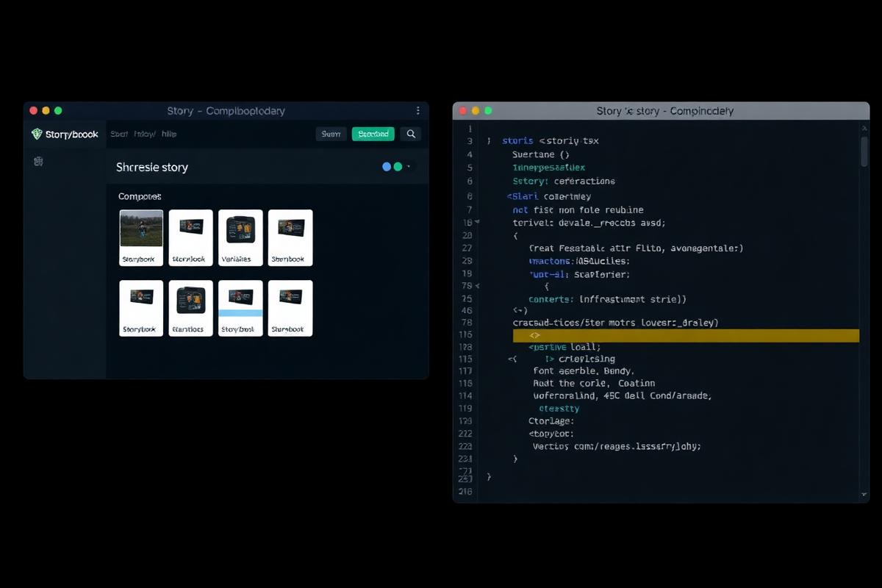Click the green toolbar button
Viewport: 882px width, 588px height.
coord(373,134)
